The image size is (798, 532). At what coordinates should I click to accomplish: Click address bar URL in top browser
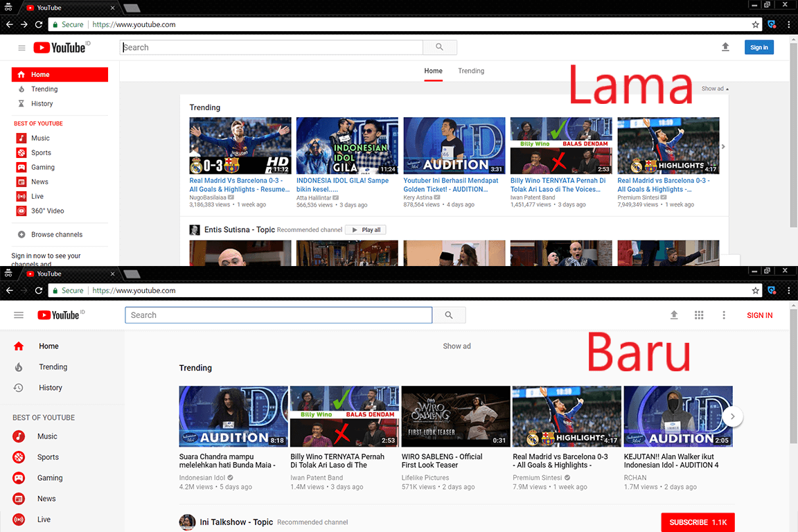click(134, 24)
